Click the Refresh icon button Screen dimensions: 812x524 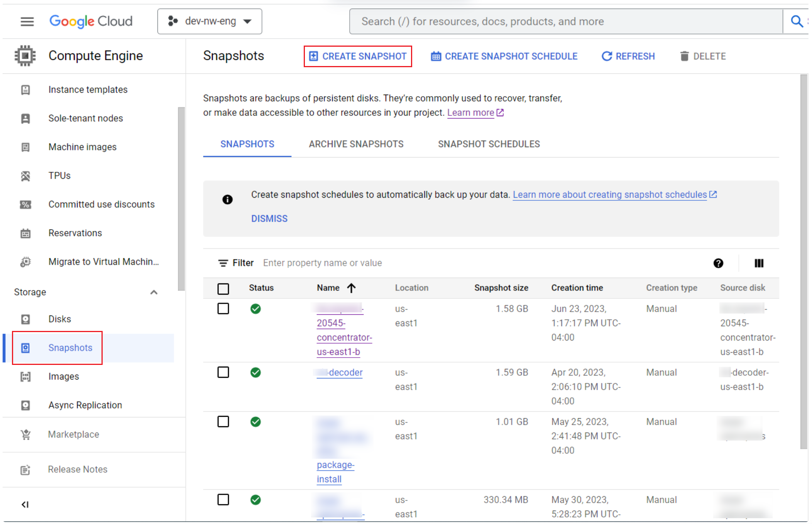607,56
